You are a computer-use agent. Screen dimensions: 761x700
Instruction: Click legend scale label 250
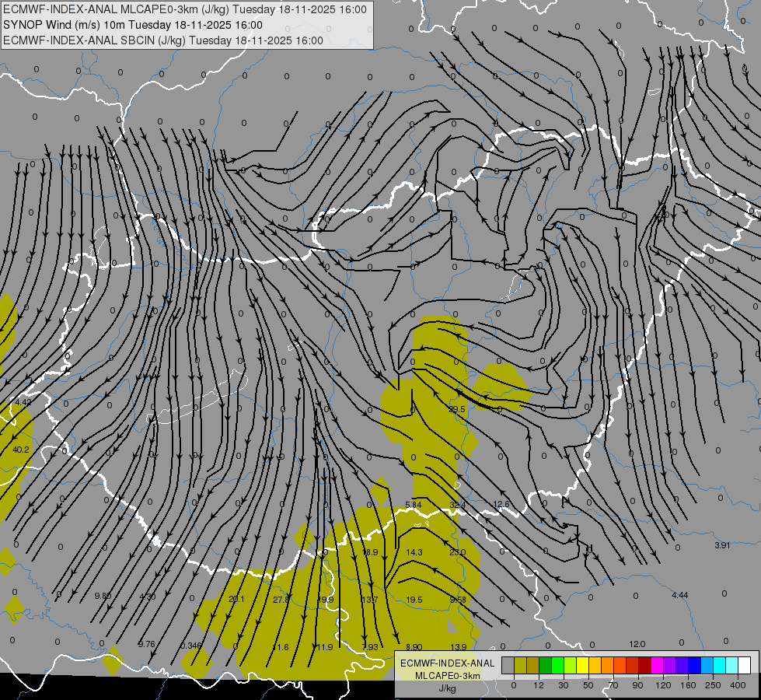pyautogui.click(x=713, y=686)
